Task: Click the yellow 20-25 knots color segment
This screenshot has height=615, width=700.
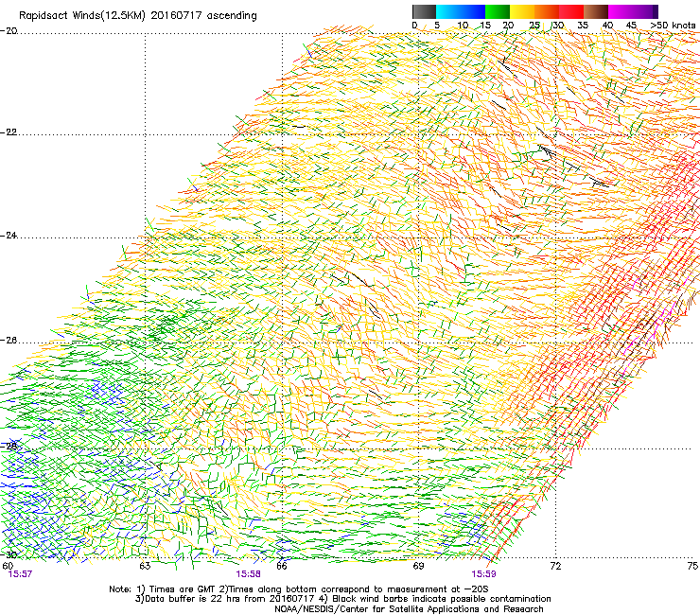Action: (522, 11)
